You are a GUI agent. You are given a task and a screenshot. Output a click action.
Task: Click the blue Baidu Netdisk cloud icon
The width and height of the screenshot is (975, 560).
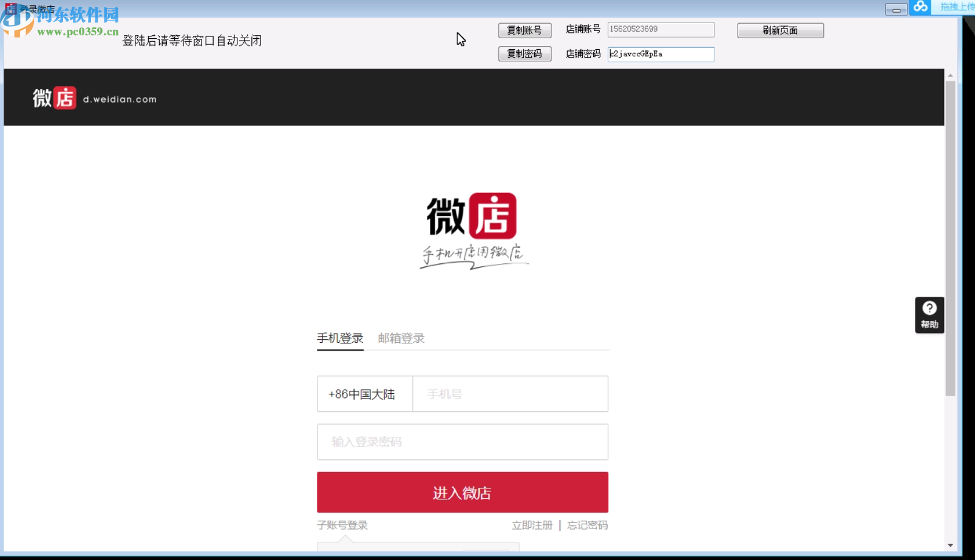point(920,7)
